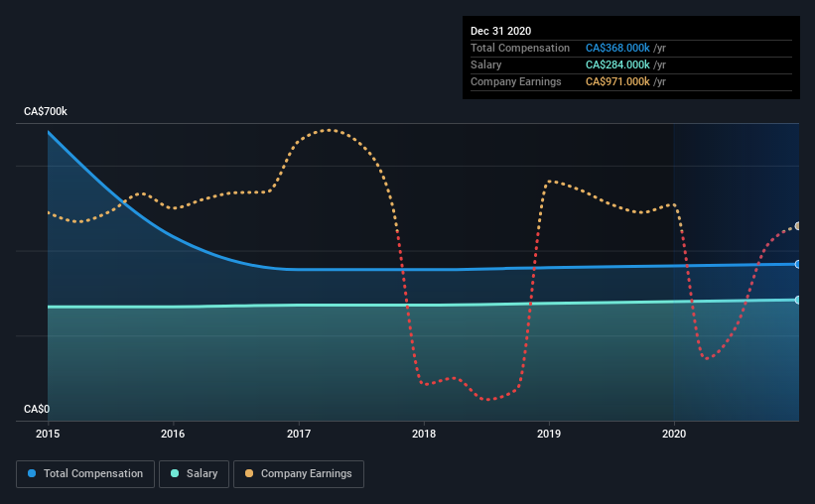Click the blue dot in Total Compensation legend
This screenshot has height=504, width=815.
click(32, 473)
